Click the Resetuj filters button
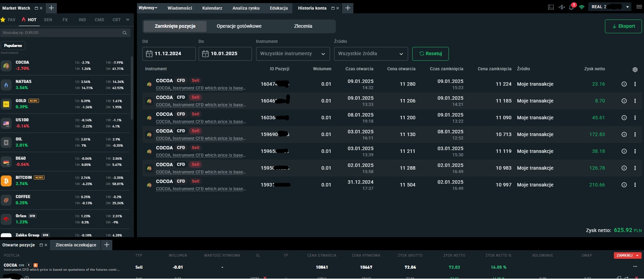Viewport: 644px width, 280px height. tap(430, 54)
